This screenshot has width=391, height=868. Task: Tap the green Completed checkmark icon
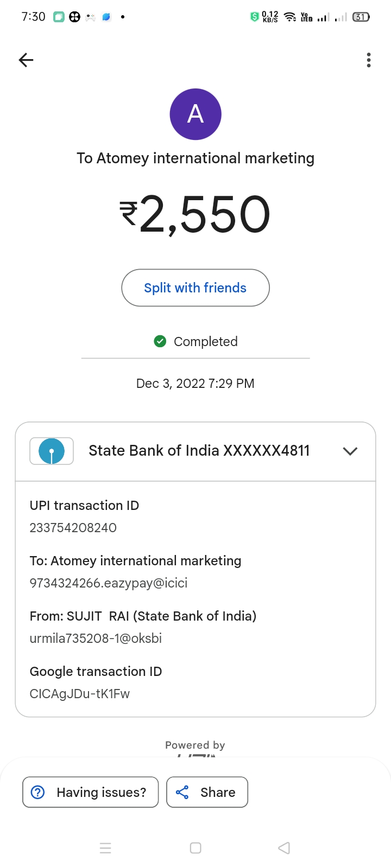tap(160, 341)
